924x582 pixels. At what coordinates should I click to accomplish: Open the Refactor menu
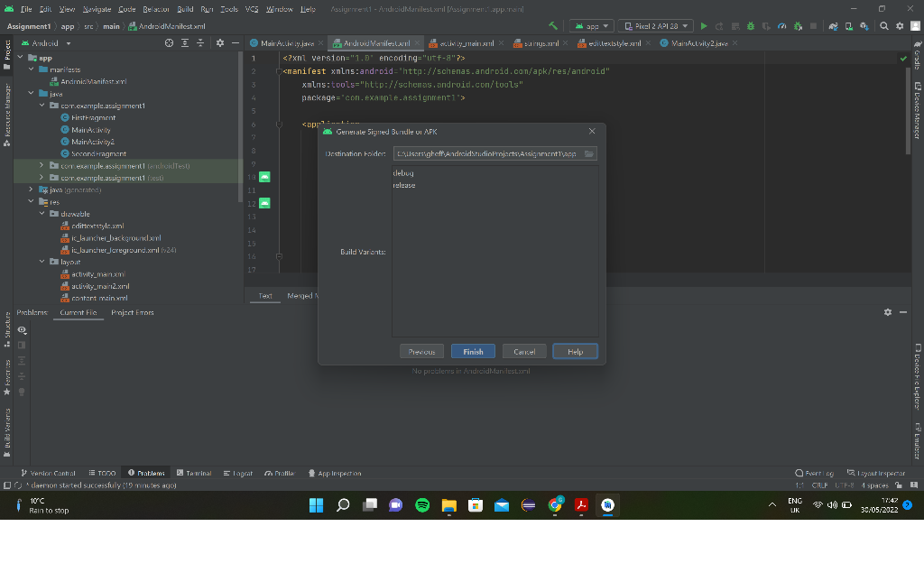point(155,9)
